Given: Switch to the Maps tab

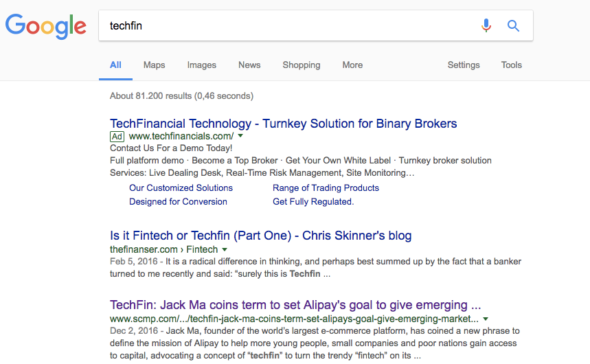Looking at the screenshot, I should click(x=154, y=65).
